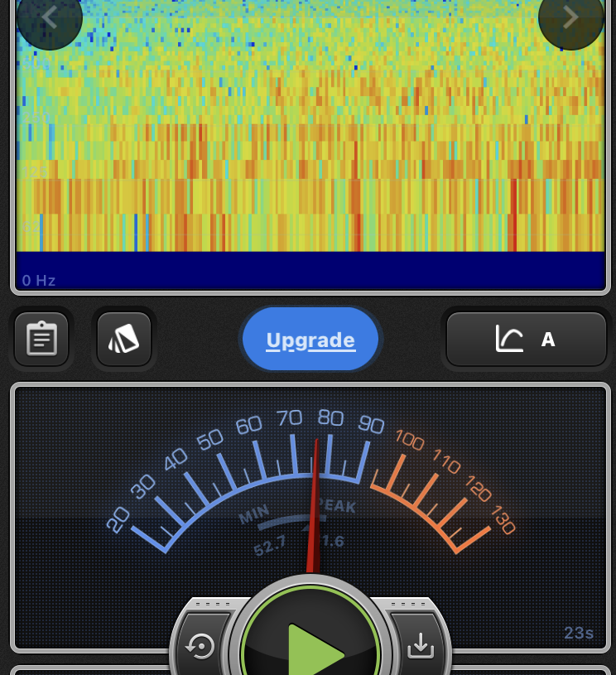Go to previous chart with left arrow
Viewport: 616px width, 675px height.
(49, 18)
